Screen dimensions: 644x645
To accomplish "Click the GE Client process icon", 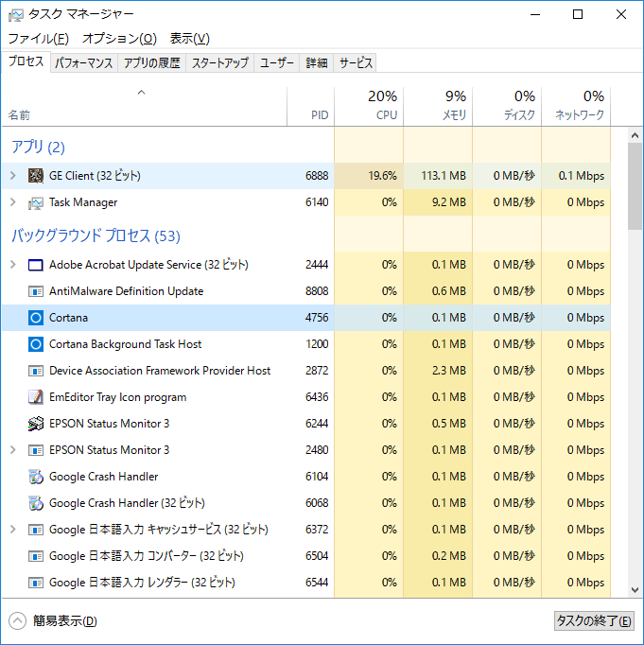I will (36, 176).
